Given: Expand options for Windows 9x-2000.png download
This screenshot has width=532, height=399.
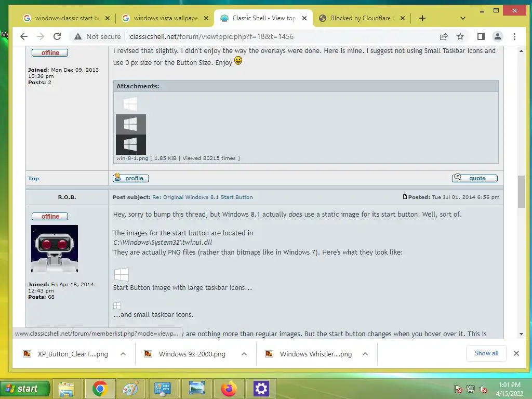Looking at the screenshot, I should [x=244, y=354].
